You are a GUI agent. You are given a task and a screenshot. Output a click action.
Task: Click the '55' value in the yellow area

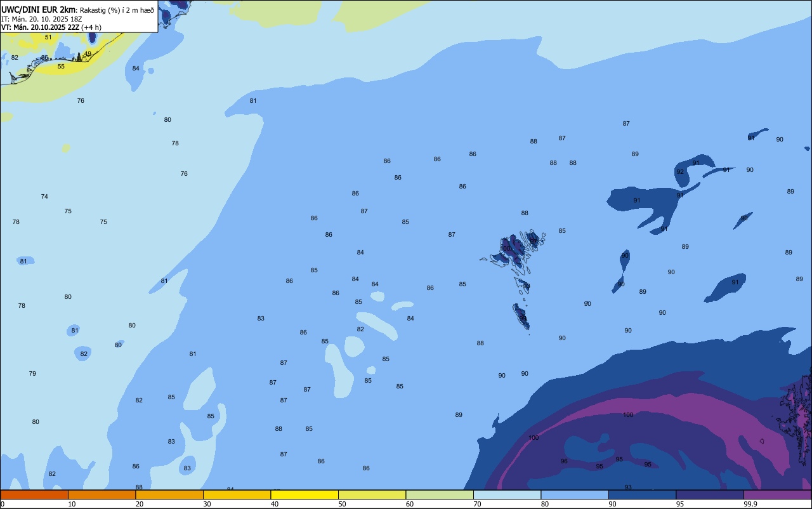pos(61,67)
